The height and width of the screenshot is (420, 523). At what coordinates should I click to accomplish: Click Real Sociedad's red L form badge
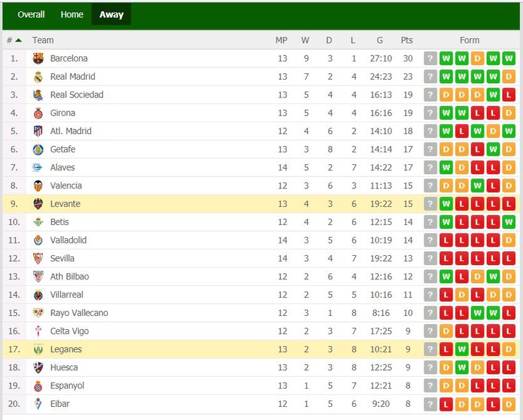point(509,95)
